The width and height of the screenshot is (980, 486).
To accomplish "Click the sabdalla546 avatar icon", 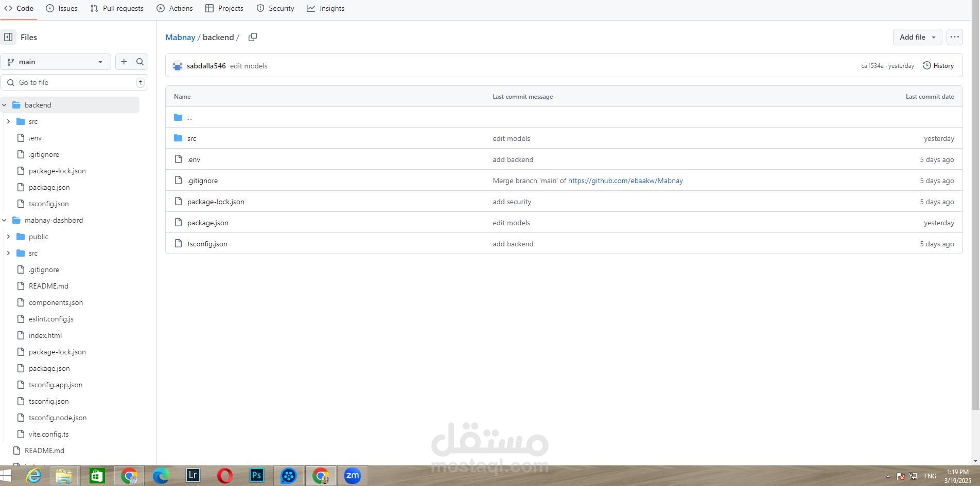I will click(177, 65).
